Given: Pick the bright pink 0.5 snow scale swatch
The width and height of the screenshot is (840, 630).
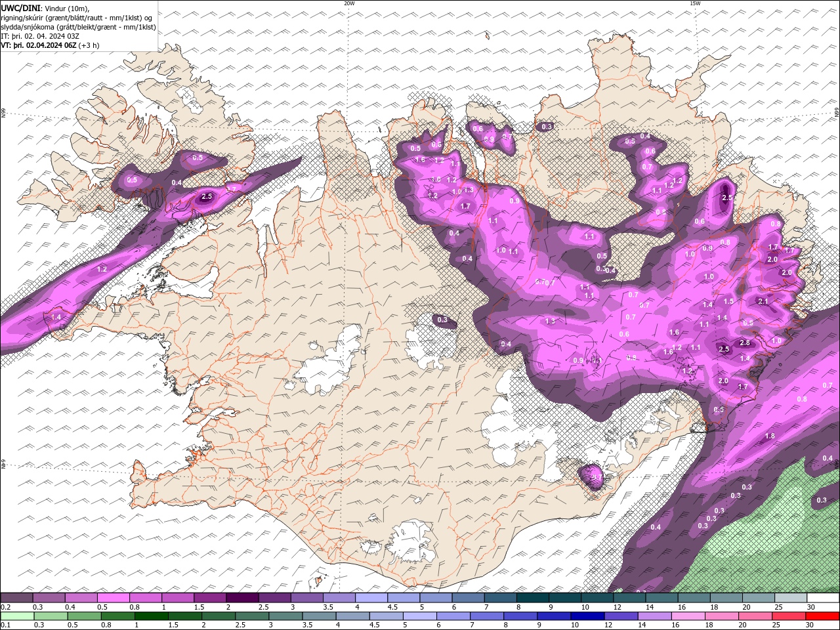Looking at the screenshot, I should click(x=113, y=598).
